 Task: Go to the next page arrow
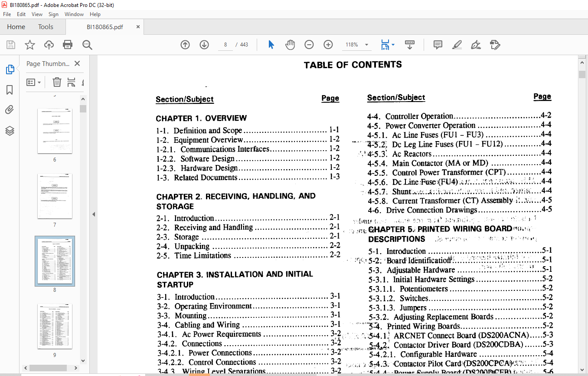coord(204,45)
